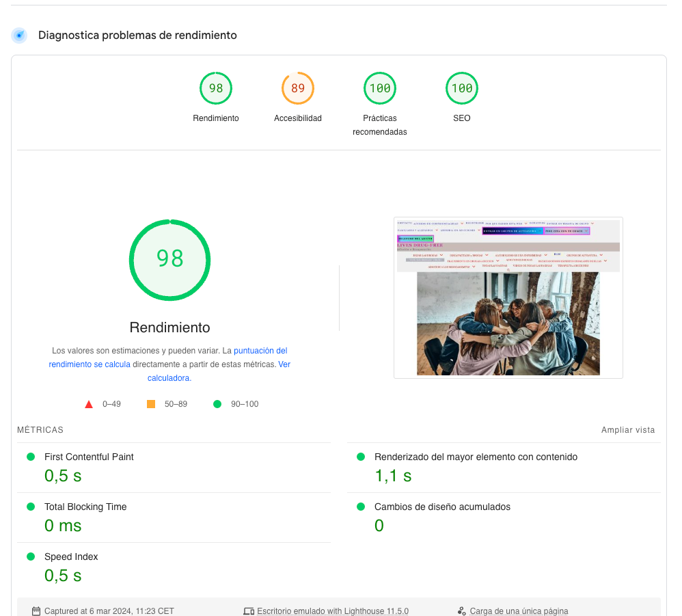The height and width of the screenshot is (616, 682).
Task: Click the 'Cambios de diseño acumulados' label
Action: tap(442, 507)
